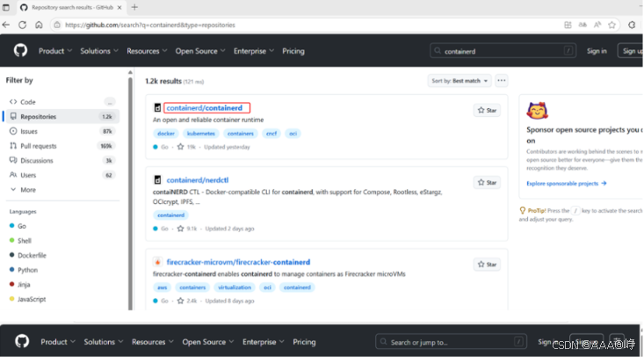Image resolution: width=644 pixels, height=357 pixels.
Task: Click Sign in in the top header
Action: coord(597,51)
